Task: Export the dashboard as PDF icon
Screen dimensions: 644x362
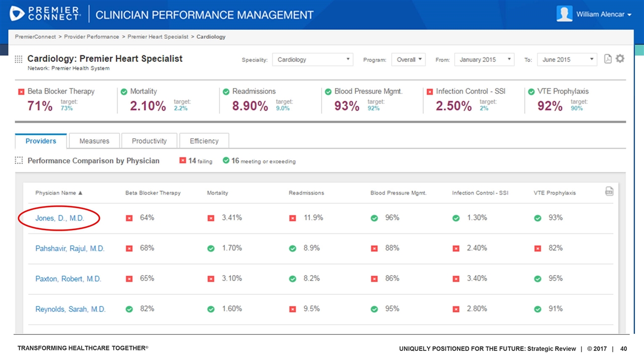Action: point(608,59)
